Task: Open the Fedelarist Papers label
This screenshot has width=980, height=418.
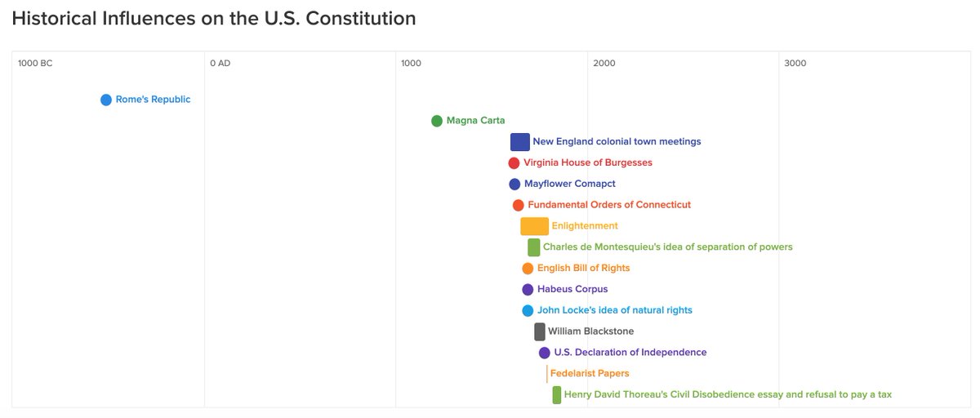Action: [590, 374]
